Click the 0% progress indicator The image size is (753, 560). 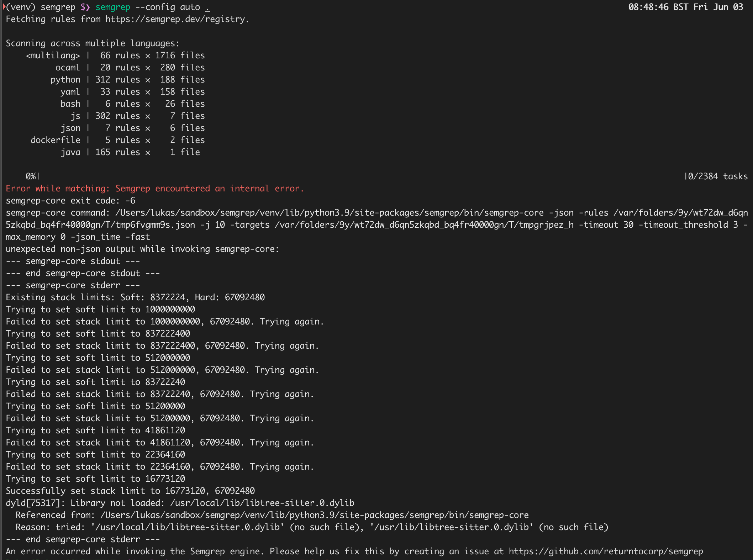(32, 176)
